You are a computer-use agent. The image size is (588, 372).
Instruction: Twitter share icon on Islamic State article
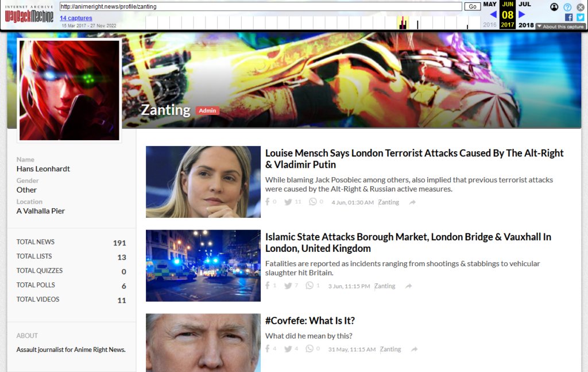(288, 286)
